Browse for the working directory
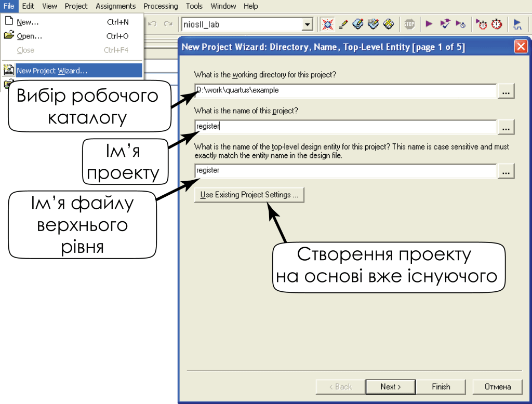This screenshot has height=404, width=532. click(x=506, y=91)
